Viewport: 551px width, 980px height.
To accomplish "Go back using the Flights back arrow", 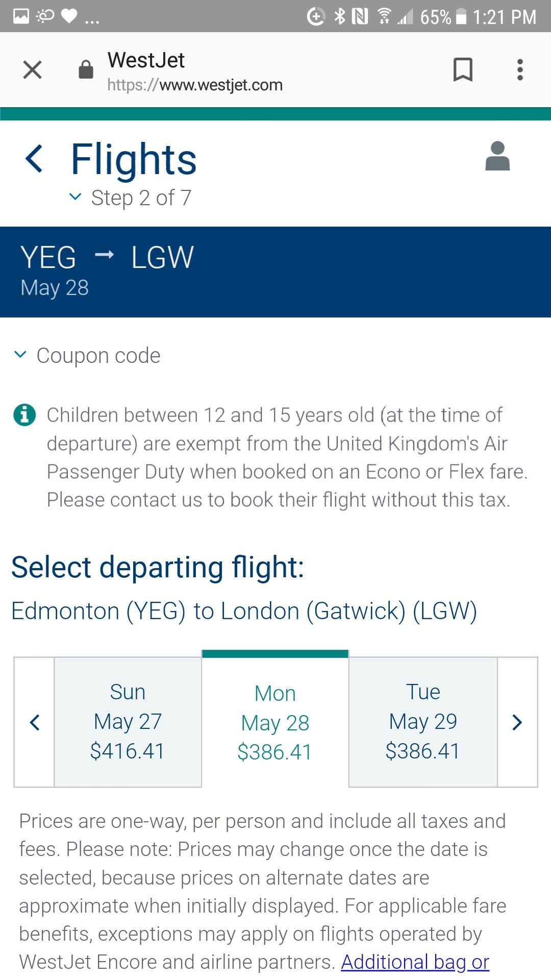I will click(x=34, y=158).
